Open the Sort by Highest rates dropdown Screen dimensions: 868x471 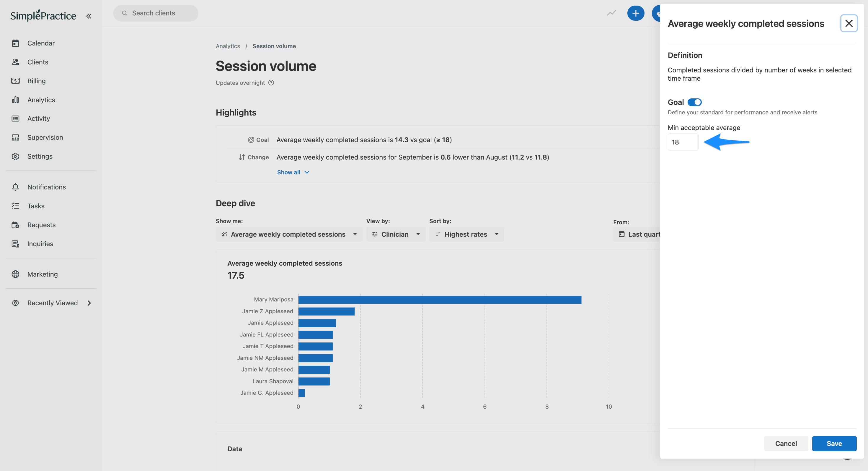[x=466, y=234]
